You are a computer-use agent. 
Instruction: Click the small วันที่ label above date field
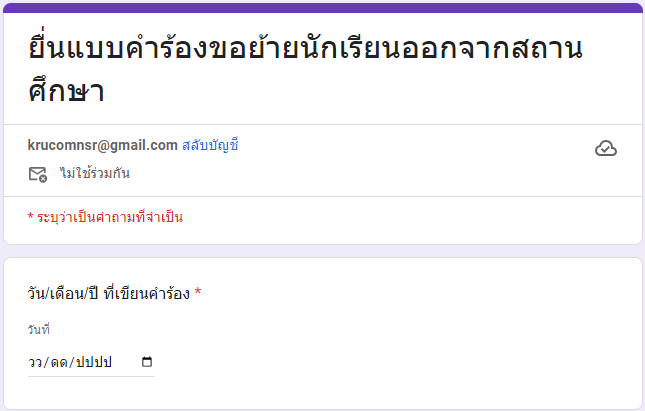point(39,330)
